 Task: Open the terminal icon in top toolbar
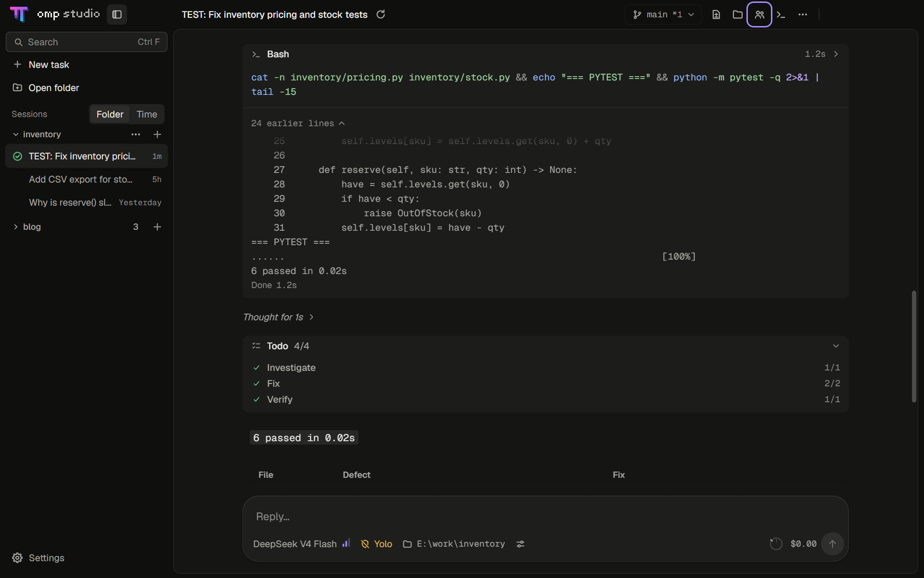click(x=781, y=14)
